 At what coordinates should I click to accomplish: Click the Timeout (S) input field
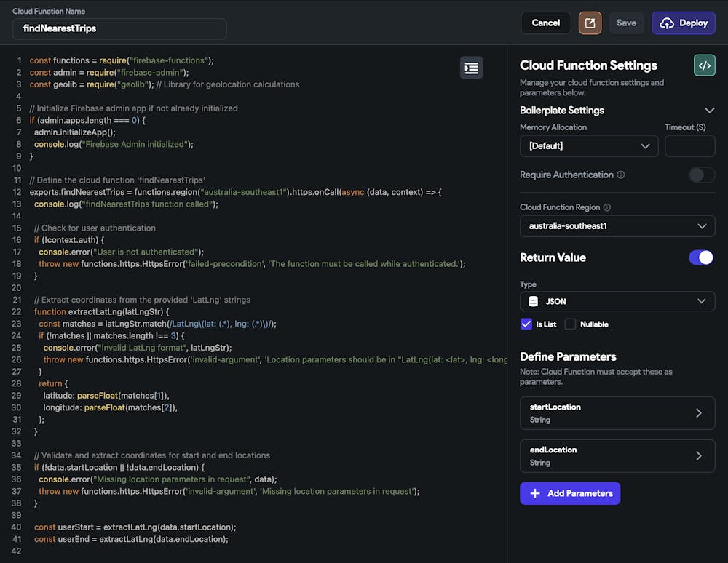[x=689, y=146]
